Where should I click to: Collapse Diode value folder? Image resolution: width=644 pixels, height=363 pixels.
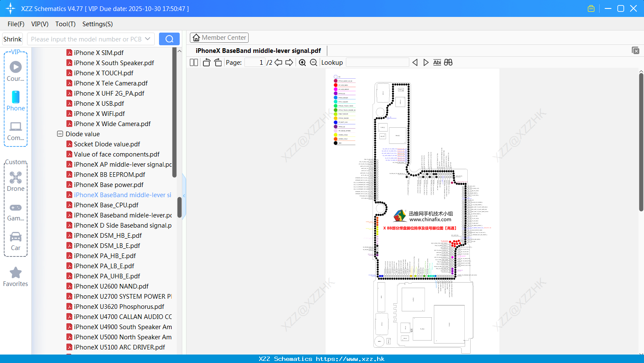coord(60,134)
